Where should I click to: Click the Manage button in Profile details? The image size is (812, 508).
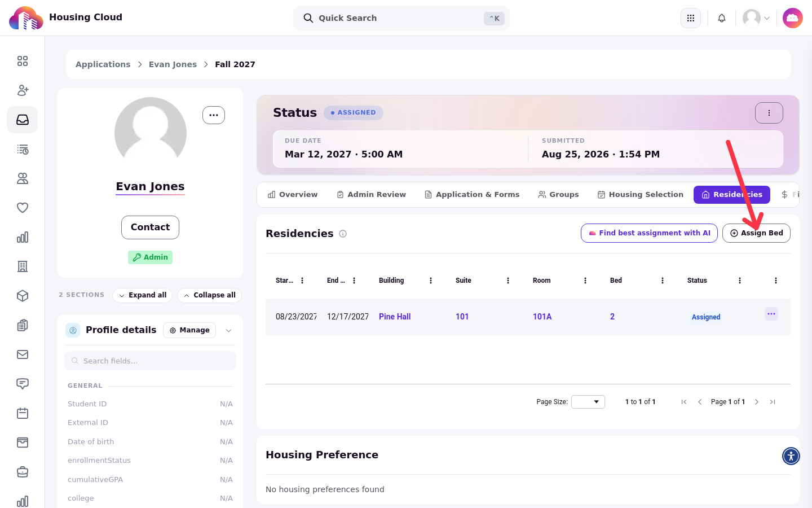point(189,330)
